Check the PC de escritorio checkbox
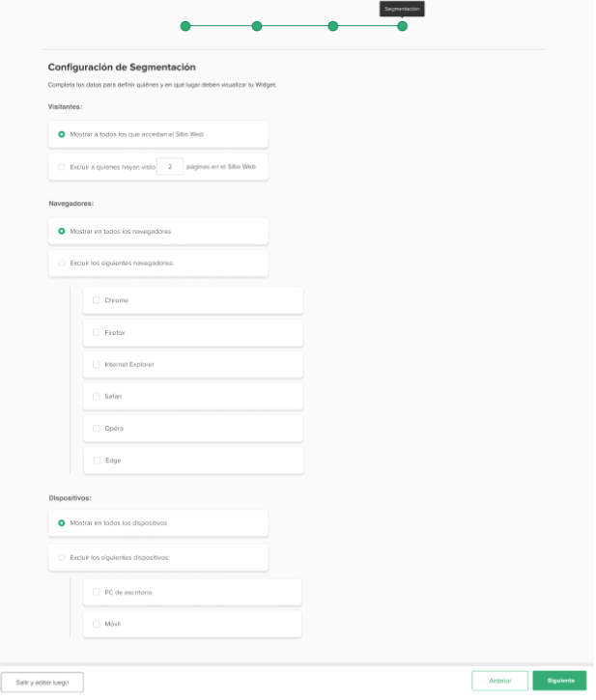The image size is (596, 700). point(96,593)
